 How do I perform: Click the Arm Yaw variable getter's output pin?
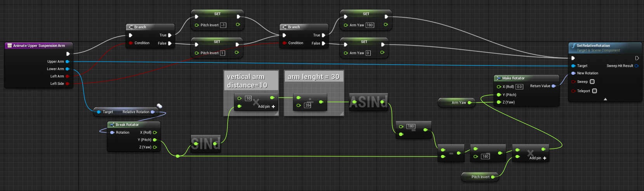coord(469,103)
